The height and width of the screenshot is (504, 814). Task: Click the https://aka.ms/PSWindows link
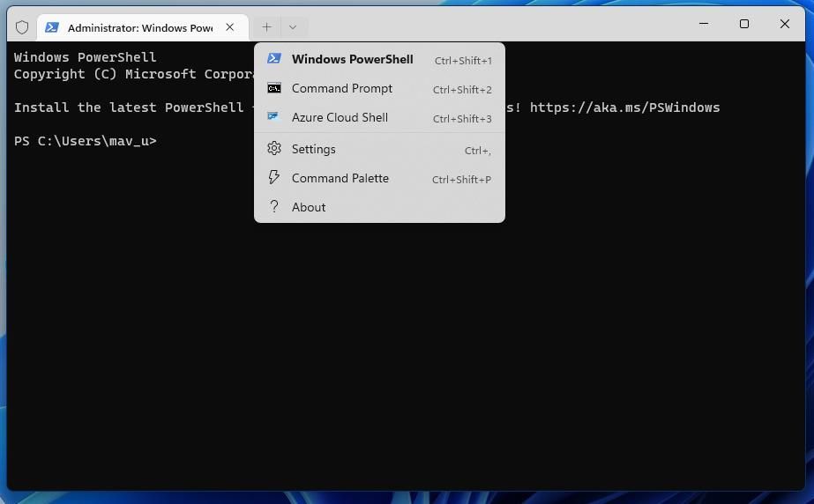click(624, 107)
